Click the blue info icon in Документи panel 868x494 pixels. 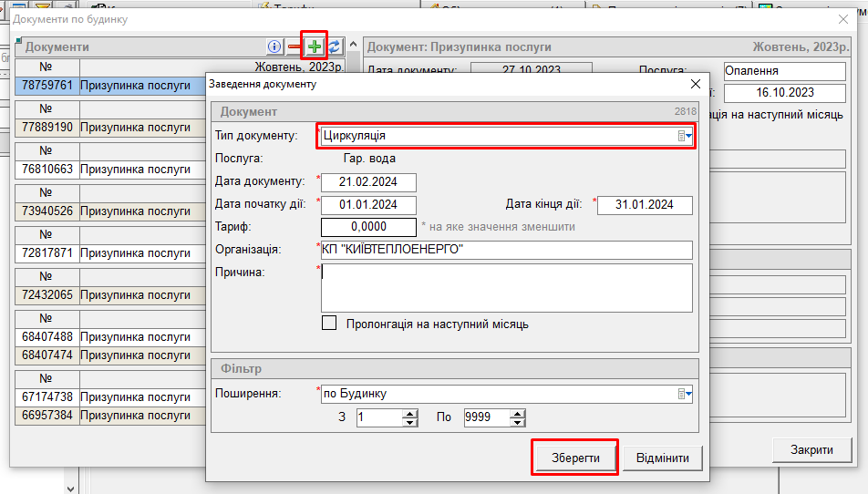pyautogui.click(x=274, y=46)
